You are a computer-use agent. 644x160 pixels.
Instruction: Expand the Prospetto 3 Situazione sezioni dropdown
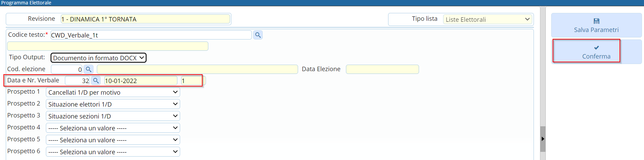pos(113,116)
